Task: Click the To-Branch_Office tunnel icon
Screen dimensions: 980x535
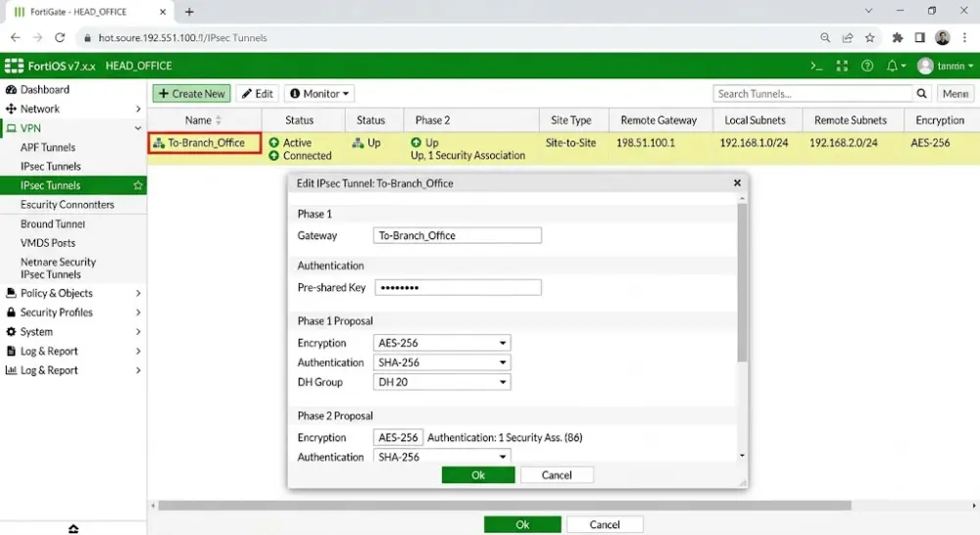Action: pyautogui.click(x=159, y=143)
